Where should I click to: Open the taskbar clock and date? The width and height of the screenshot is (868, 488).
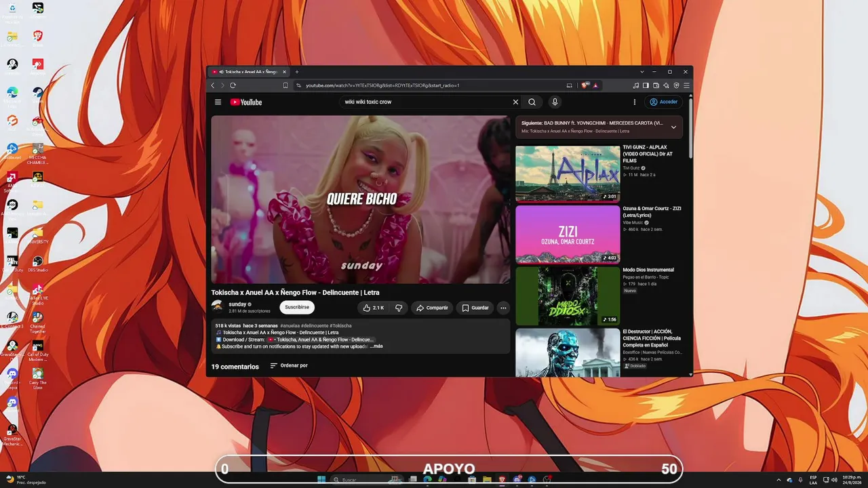[x=852, y=480]
